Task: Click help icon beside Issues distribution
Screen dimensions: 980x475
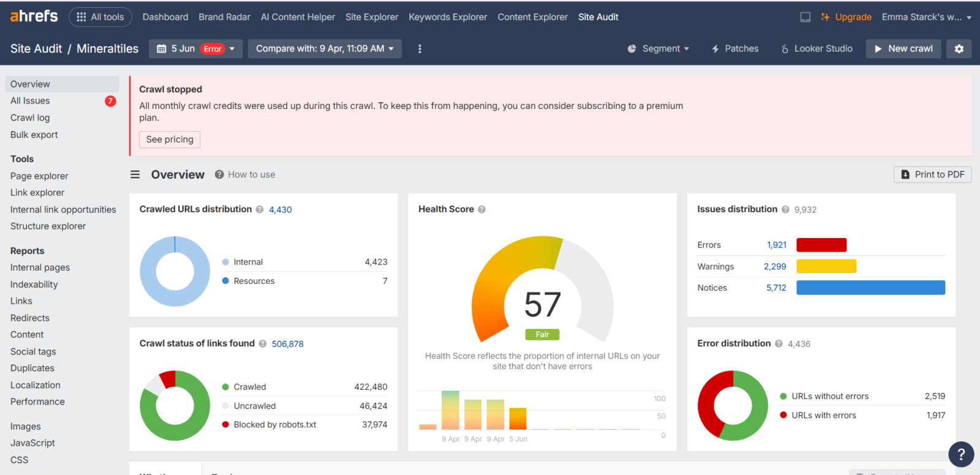Action: [x=785, y=209]
